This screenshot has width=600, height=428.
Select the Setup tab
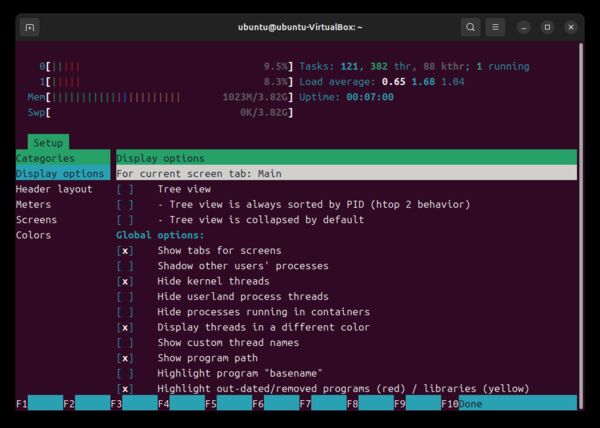(48, 143)
